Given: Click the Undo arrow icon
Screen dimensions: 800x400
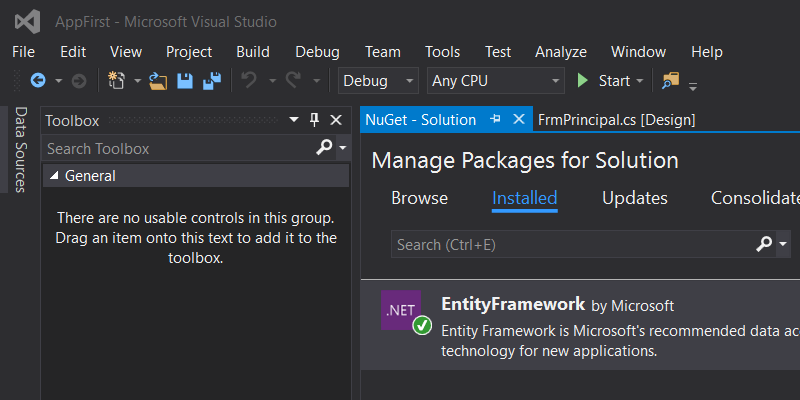Looking at the screenshot, I should [250, 81].
